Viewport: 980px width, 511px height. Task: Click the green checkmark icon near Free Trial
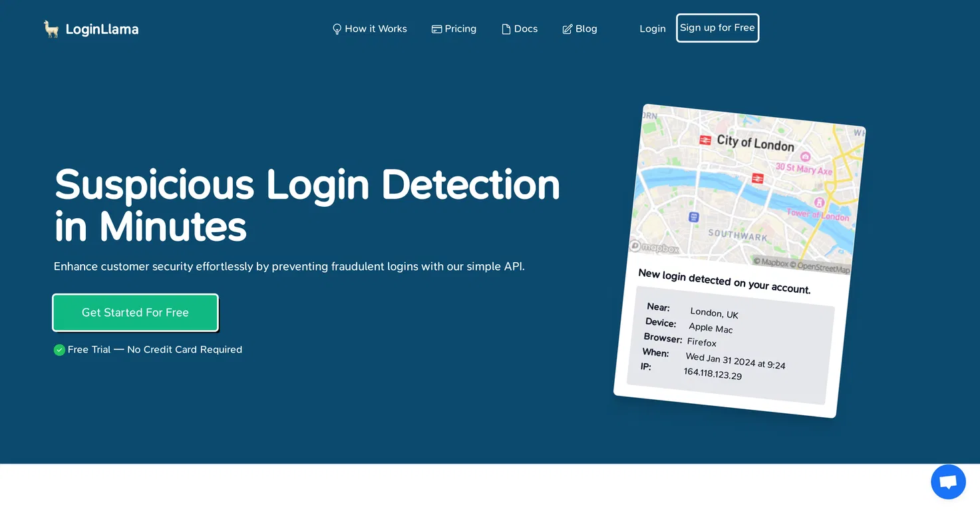59,350
